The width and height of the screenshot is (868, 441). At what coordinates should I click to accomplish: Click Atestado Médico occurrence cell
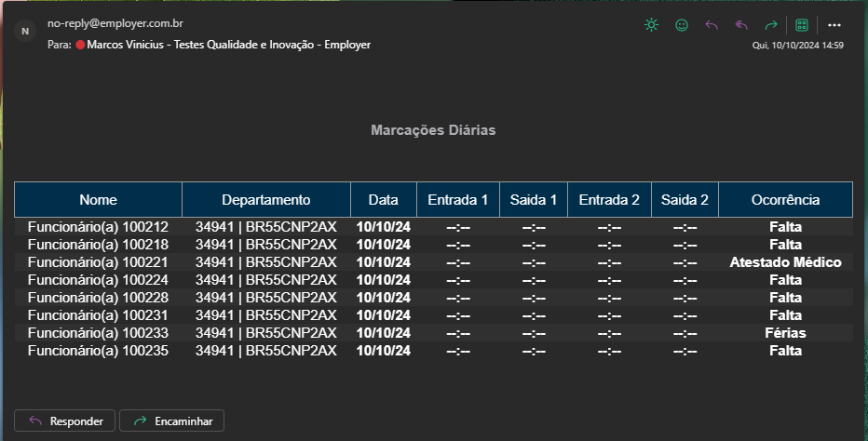[x=785, y=262]
